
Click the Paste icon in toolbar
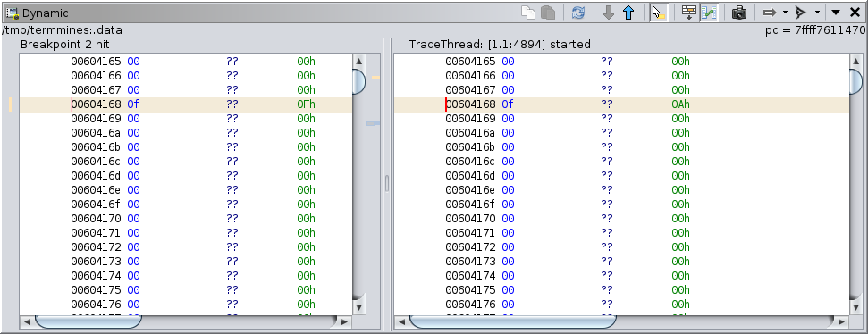[x=548, y=13]
